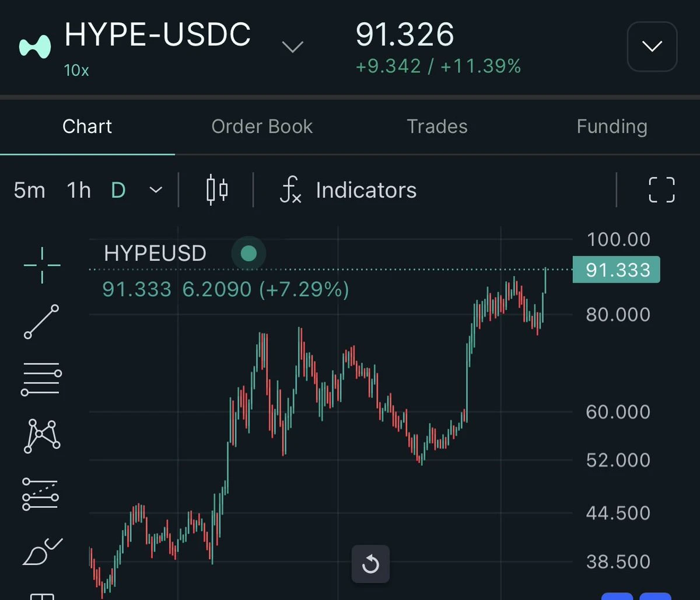Click the 44.500 price axis label
The image size is (700, 600).
(618, 513)
